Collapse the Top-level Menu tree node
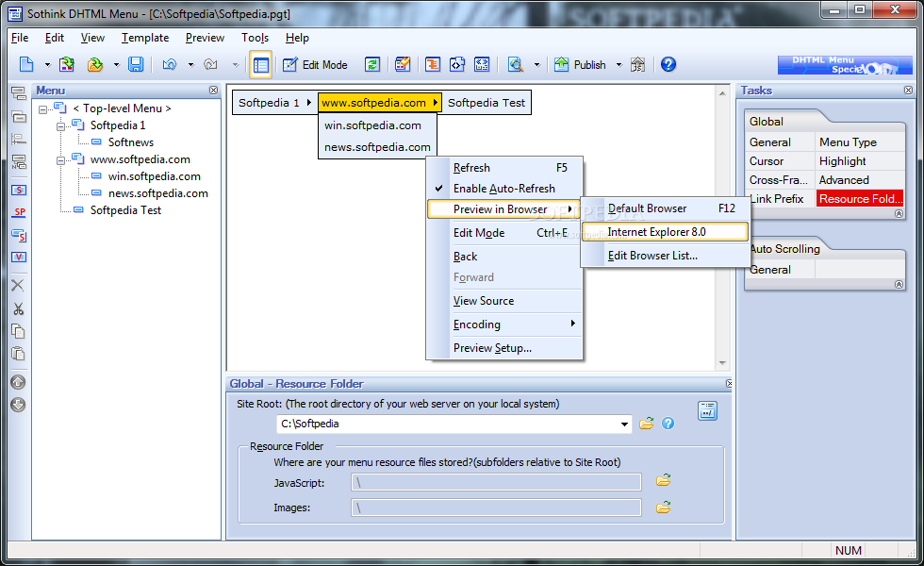 pos(42,109)
